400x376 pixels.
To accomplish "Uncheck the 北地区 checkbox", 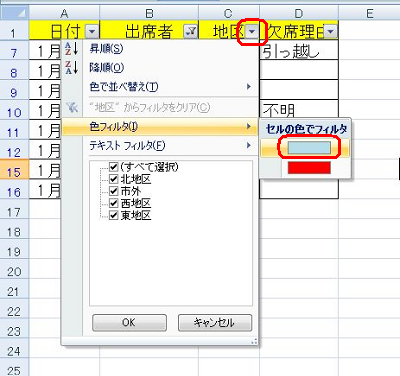I will pyautogui.click(x=114, y=179).
